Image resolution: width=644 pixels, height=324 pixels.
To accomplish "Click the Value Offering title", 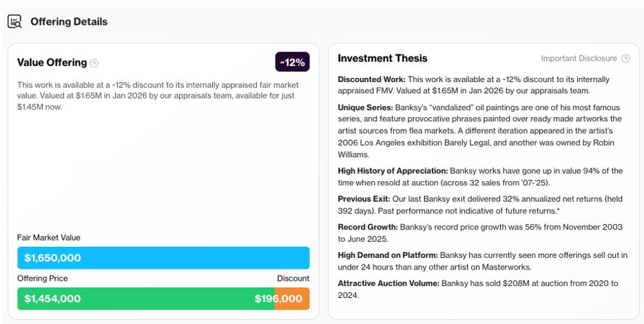I will 52,63.
